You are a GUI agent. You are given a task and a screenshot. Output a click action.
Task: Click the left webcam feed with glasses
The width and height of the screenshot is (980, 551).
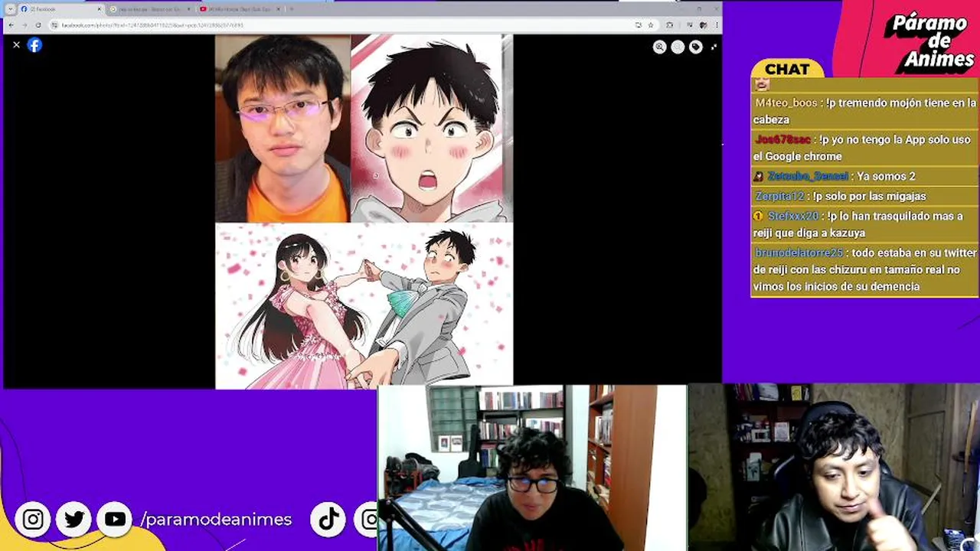532,468
